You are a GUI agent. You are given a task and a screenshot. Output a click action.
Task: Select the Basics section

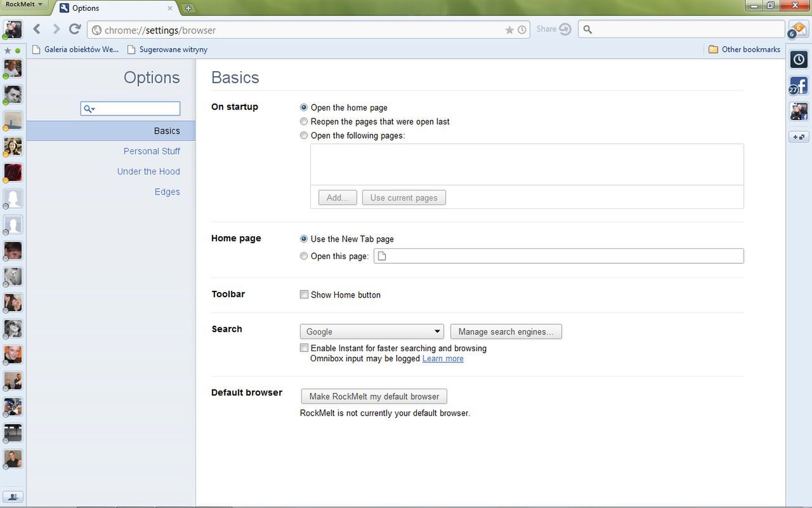[x=111, y=131]
